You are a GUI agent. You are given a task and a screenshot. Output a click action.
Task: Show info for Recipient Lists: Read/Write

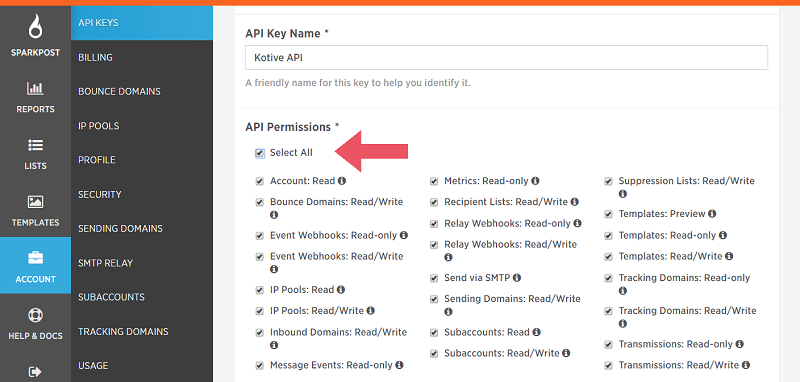click(574, 202)
